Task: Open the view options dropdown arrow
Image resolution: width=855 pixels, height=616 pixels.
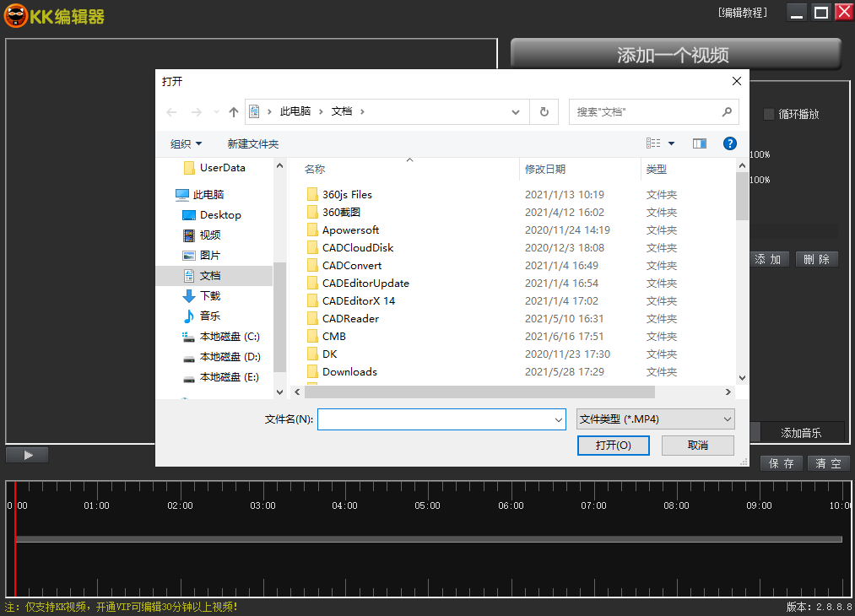Action: point(670,143)
